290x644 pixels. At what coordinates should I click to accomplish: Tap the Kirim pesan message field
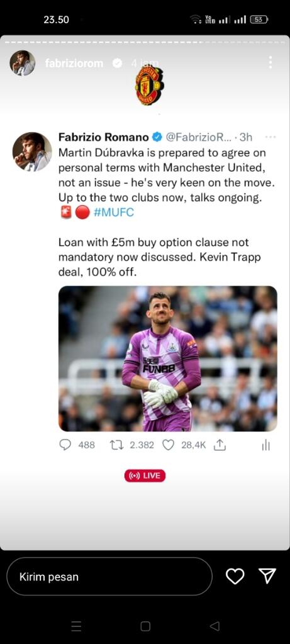coord(109,576)
